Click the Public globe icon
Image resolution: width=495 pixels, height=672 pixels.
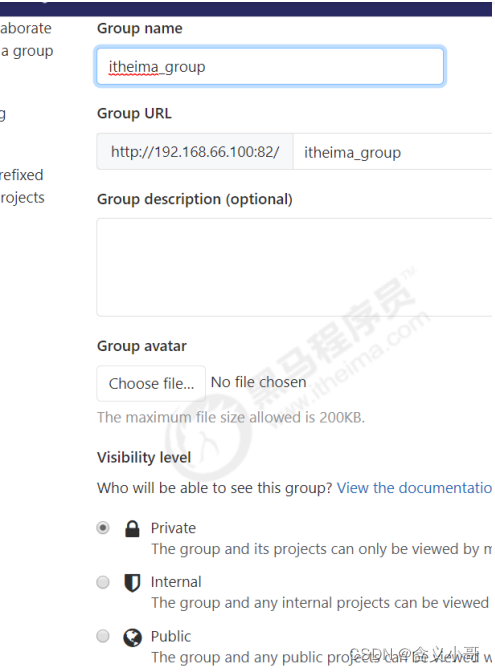coord(132,637)
